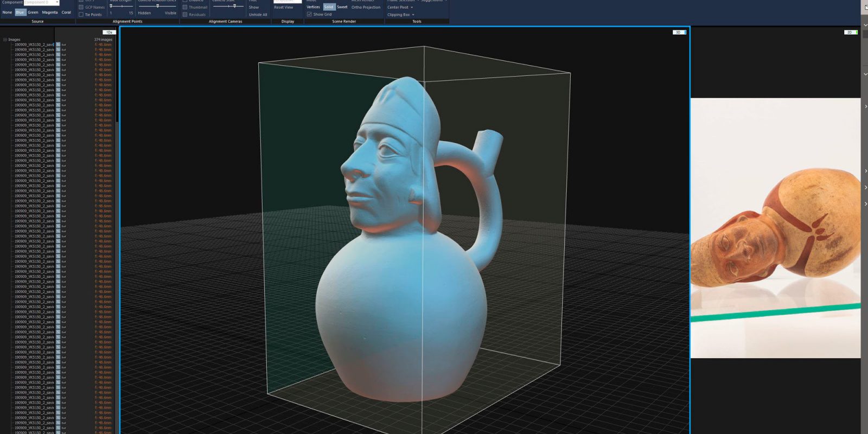Click the first image's blue thumbnail icon
This screenshot has width=868, height=434.
coord(58,44)
